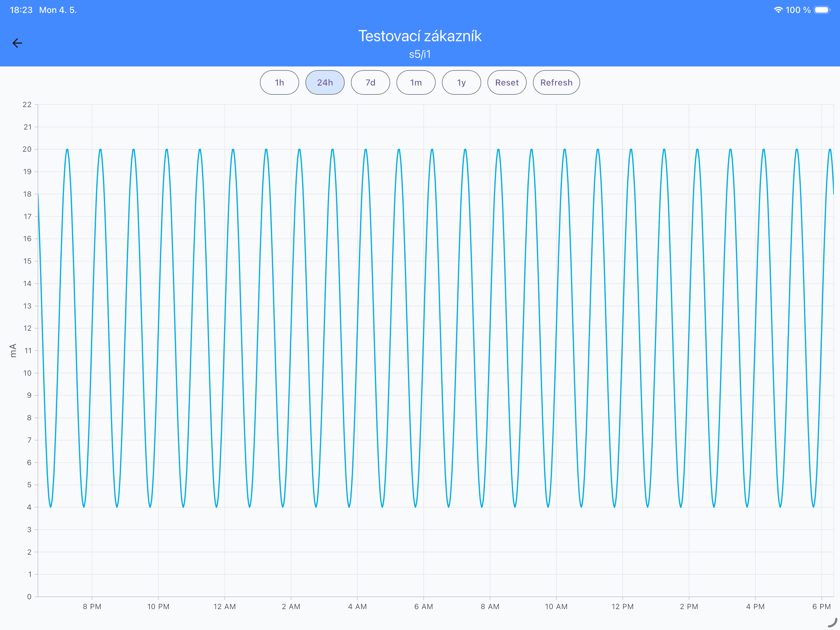Tap the 12 PM axis label
The width and height of the screenshot is (840, 630).
pos(622,606)
